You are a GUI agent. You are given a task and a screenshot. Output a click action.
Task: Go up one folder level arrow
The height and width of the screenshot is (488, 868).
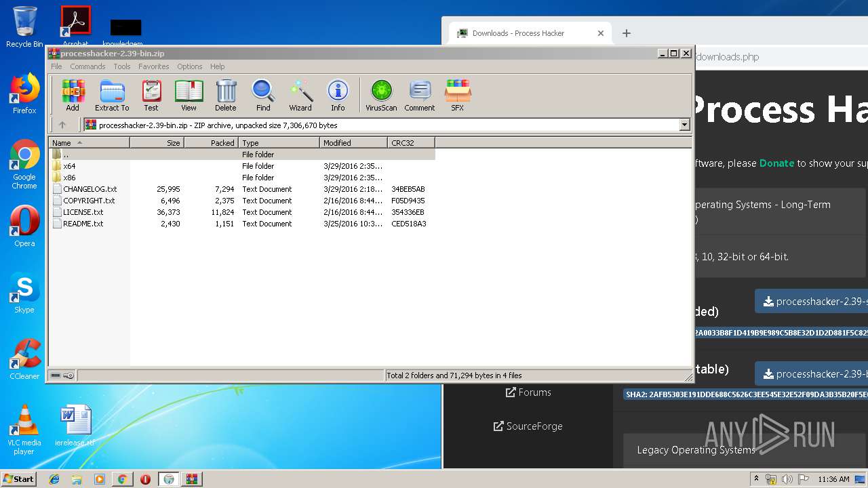pos(62,125)
